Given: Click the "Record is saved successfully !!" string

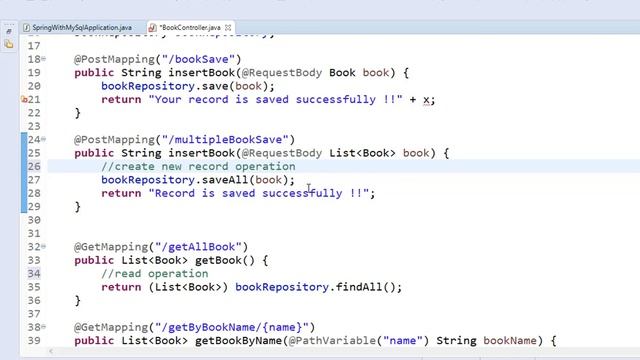Looking at the screenshot, I should [x=258, y=193].
